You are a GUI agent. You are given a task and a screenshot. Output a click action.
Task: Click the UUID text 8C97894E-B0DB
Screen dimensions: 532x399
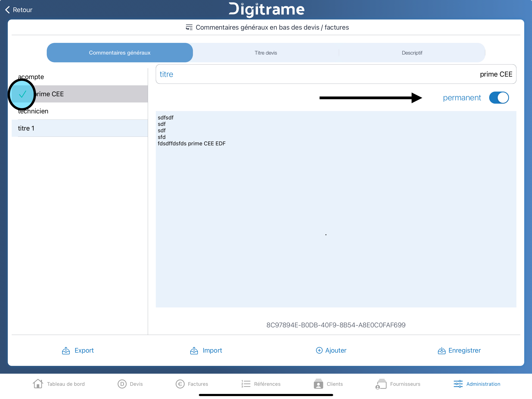(336, 325)
